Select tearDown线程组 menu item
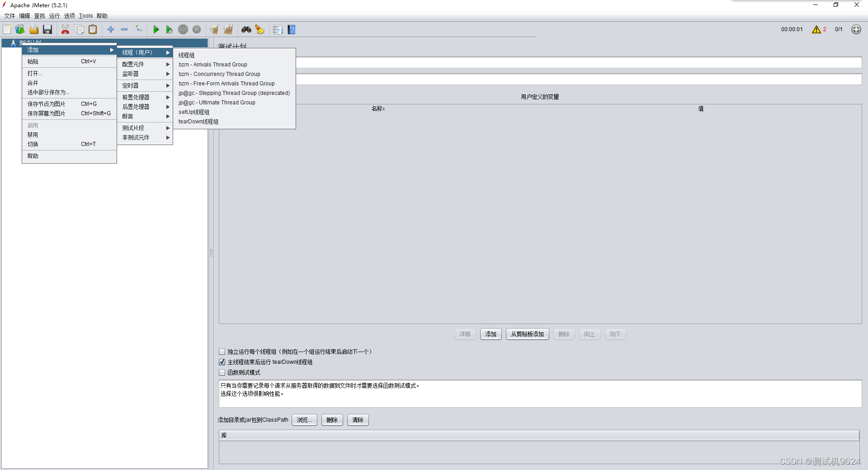This screenshot has width=868, height=470. coord(235,122)
